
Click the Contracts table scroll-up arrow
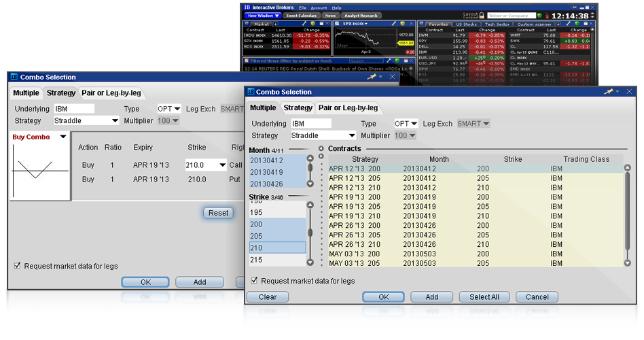tap(627, 168)
